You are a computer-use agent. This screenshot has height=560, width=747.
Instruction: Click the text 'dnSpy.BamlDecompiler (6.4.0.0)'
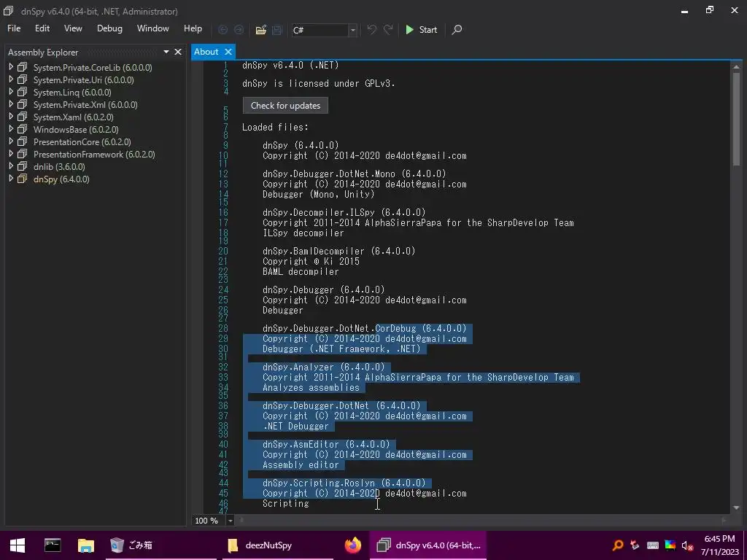[338, 251]
